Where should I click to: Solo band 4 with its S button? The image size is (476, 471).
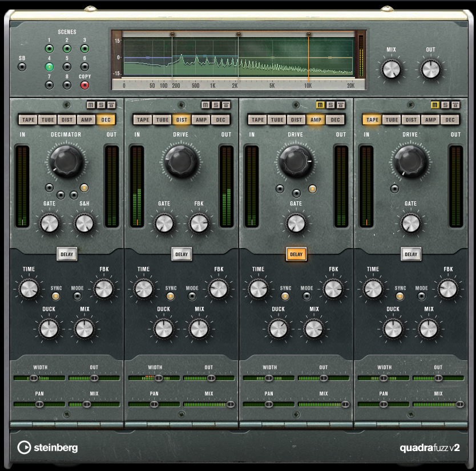coord(445,105)
